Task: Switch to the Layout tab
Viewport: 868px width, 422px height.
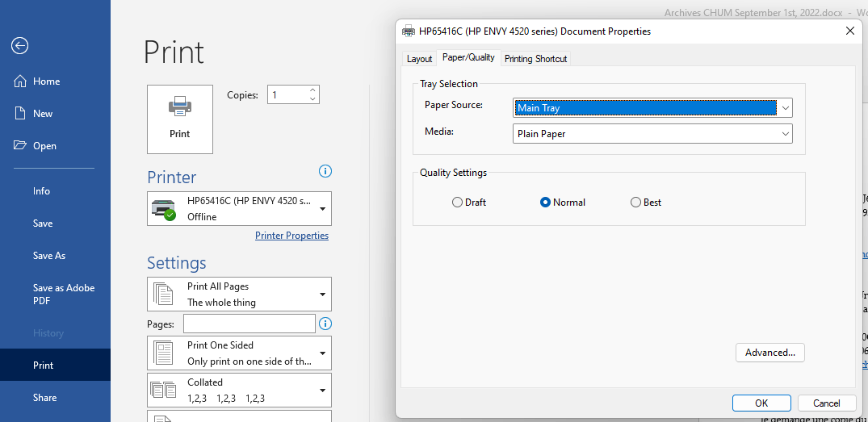Action: pyautogui.click(x=419, y=59)
